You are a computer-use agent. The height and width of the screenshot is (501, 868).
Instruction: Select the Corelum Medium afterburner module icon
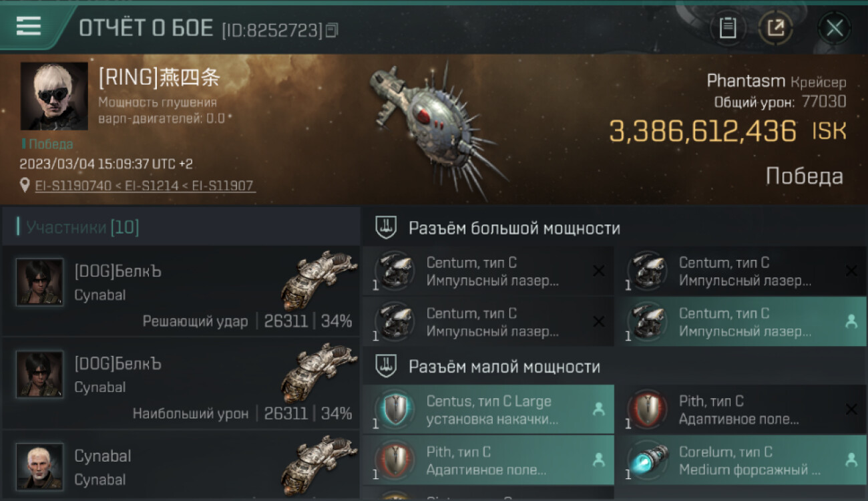pos(647,460)
